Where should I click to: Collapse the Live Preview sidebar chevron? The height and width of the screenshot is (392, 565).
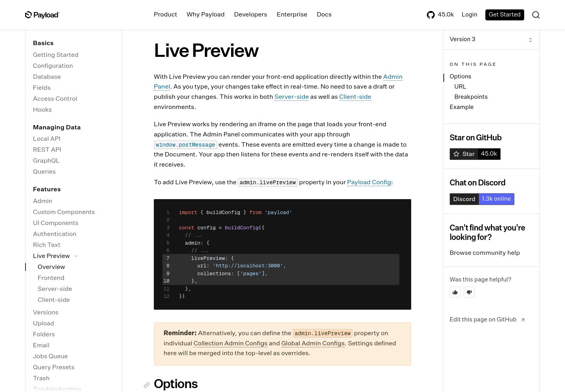point(76,256)
